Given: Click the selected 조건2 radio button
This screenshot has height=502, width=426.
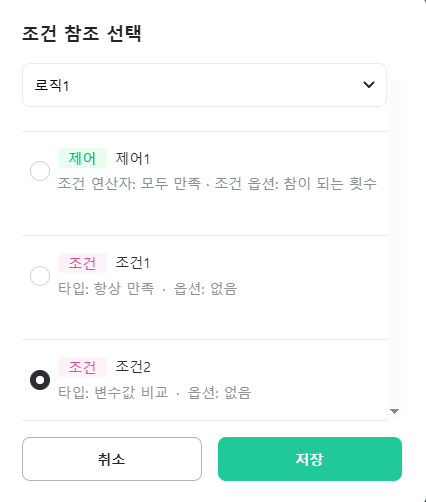Looking at the screenshot, I should coord(40,380).
